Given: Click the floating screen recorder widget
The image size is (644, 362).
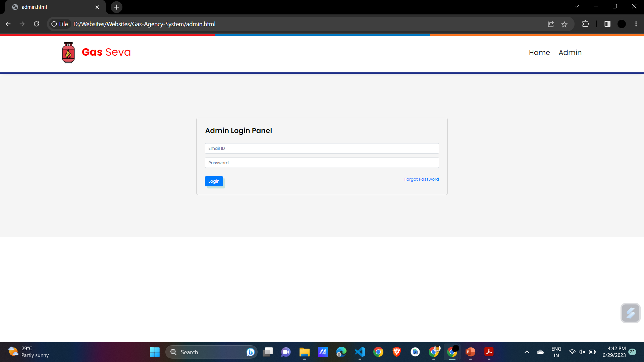Looking at the screenshot, I should [631, 313].
